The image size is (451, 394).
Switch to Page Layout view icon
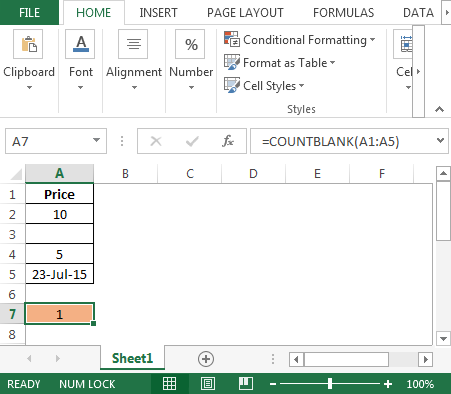click(x=208, y=384)
